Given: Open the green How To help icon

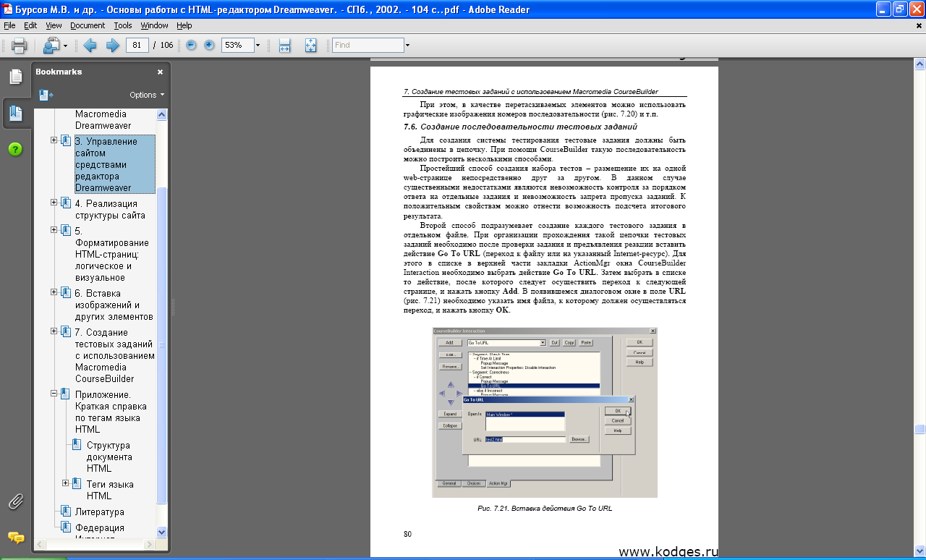Looking at the screenshot, I should pos(15,149).
